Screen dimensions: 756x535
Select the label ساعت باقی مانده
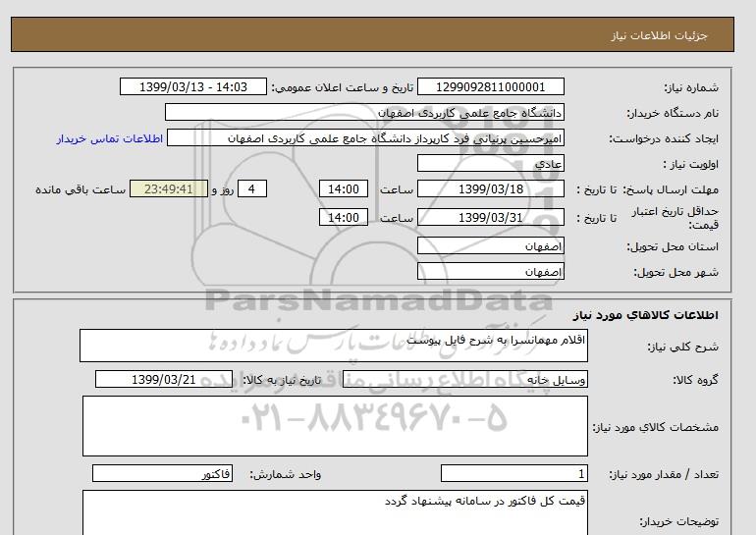pos(81,189)
